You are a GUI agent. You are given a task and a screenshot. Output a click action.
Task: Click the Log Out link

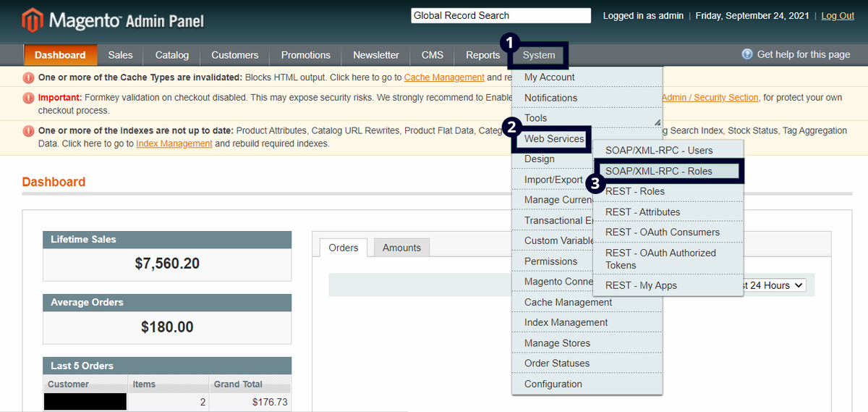(838, 15)
